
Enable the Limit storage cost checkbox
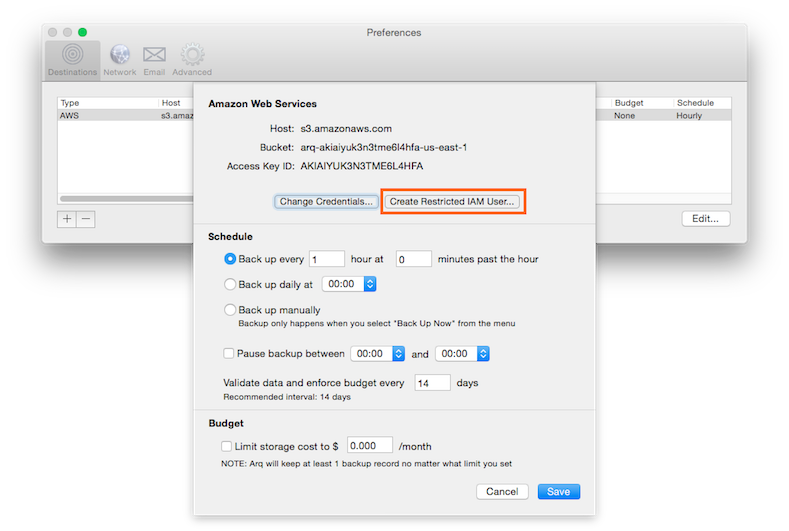[227, 446]
